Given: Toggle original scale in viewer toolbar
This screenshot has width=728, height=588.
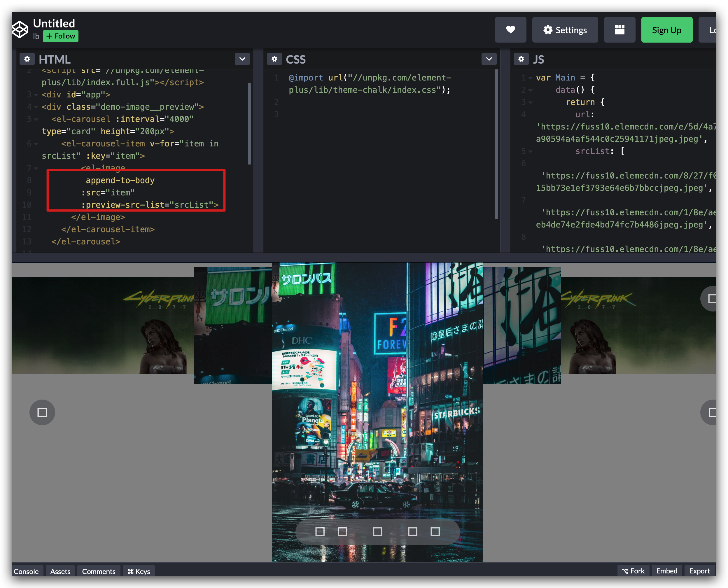Looking at the screenshot, I should click(377, 531).
